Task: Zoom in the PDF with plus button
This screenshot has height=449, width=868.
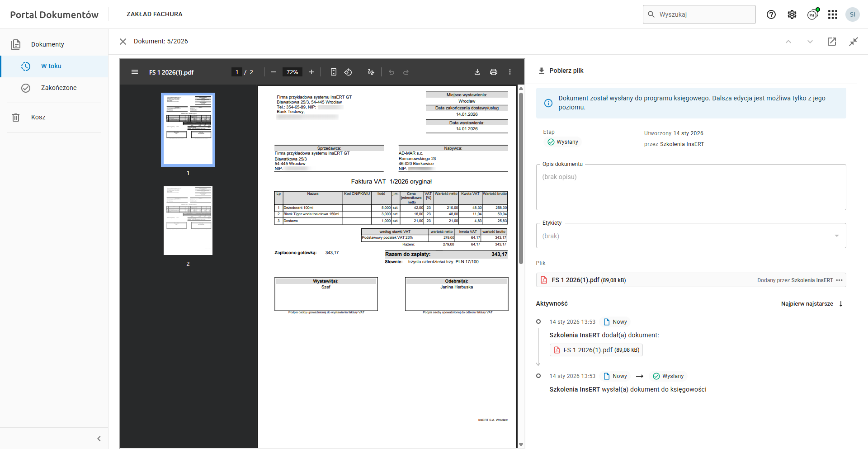Action: [311, 72]
